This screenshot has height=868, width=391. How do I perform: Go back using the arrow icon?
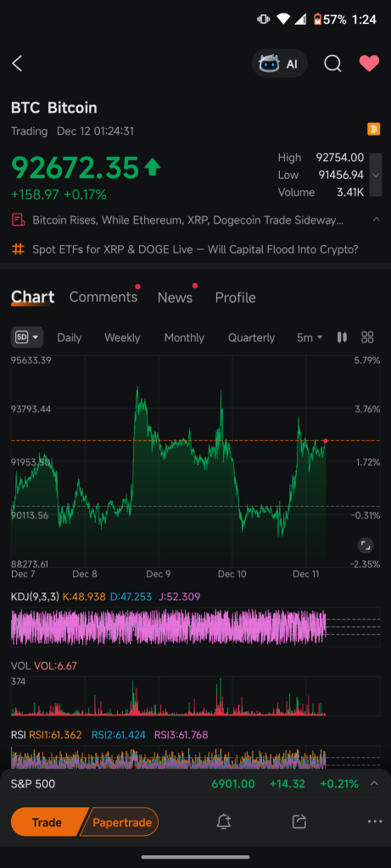click(17, 64)
